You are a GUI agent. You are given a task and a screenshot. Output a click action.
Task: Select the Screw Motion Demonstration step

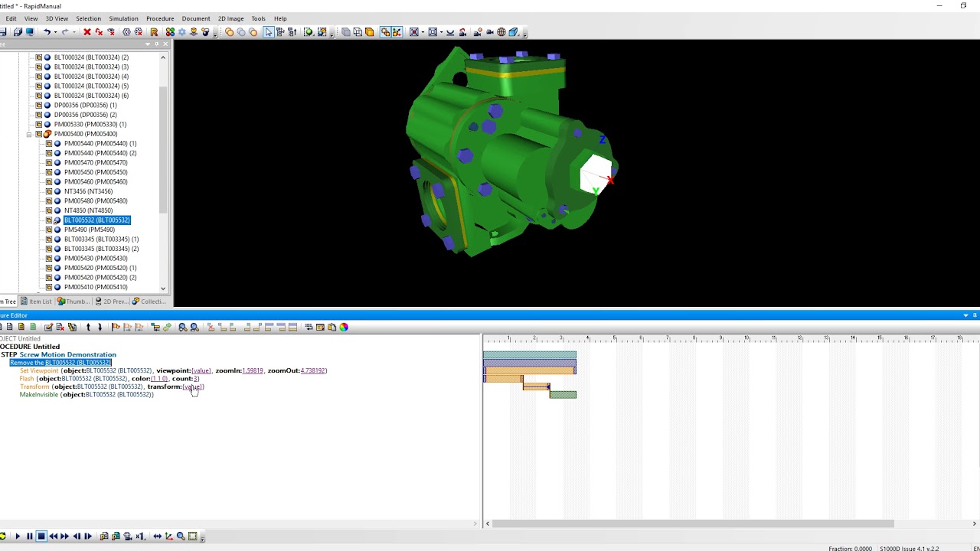coord(67,354)
